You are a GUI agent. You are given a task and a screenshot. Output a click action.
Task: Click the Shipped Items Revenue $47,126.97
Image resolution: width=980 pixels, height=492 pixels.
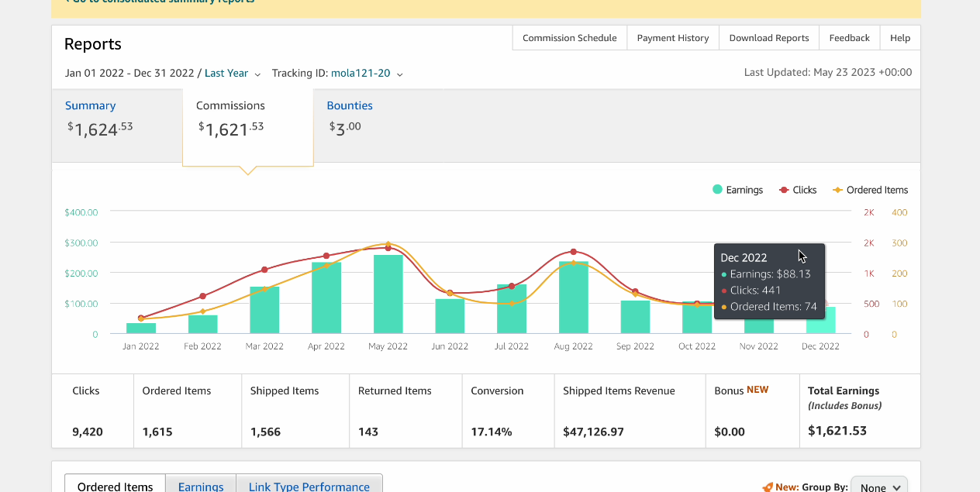click(x=594, y=432)
